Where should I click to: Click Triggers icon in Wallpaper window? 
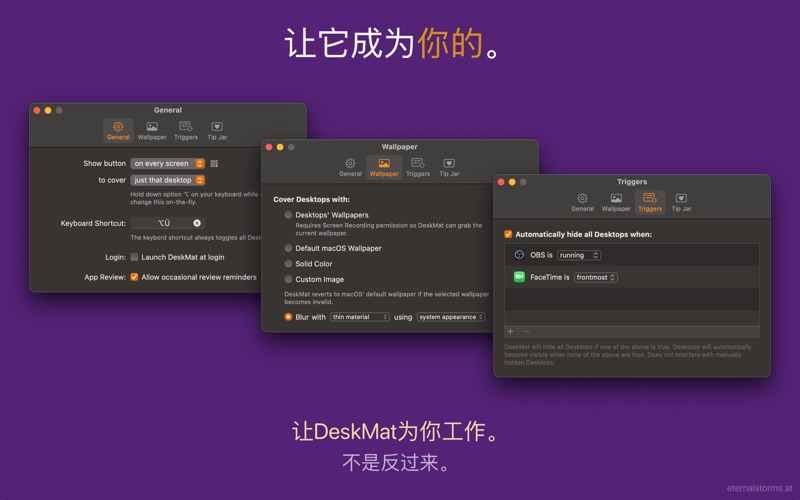(418, 163)
